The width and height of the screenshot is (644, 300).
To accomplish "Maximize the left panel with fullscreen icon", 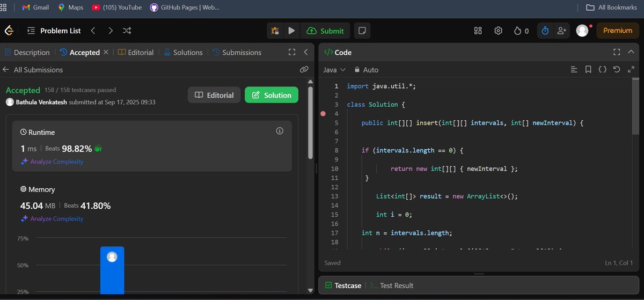I will (x=292, y=52).
